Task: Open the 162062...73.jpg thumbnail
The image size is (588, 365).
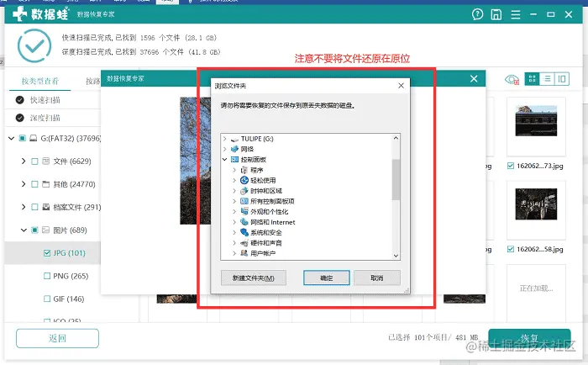Action: [536, 121]
